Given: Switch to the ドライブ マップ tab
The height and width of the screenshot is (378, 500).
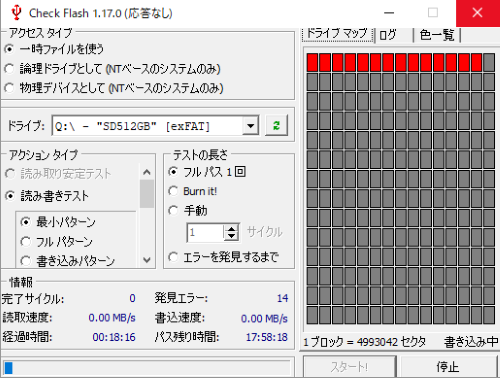Looking at the screenshot, I should tap(337, 34).
